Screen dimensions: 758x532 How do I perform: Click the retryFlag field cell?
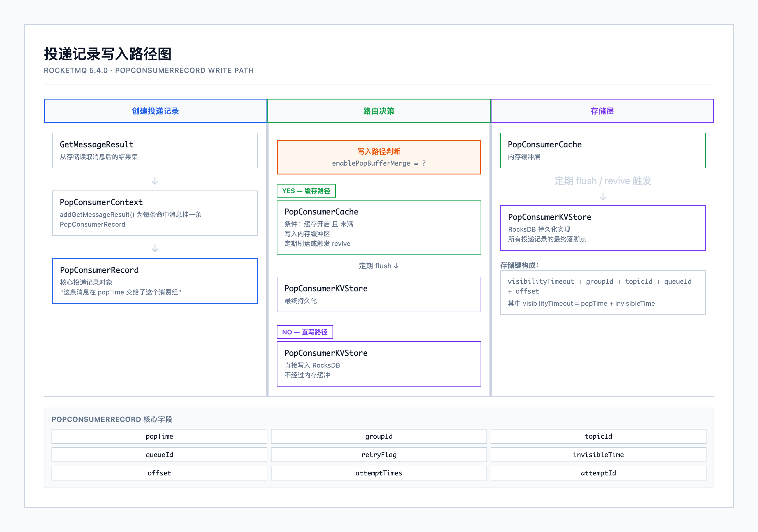(x=379, y=455)
